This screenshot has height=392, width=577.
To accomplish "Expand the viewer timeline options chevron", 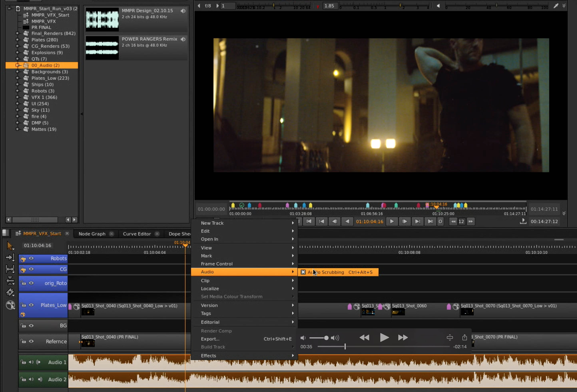I will coord(564,213).
